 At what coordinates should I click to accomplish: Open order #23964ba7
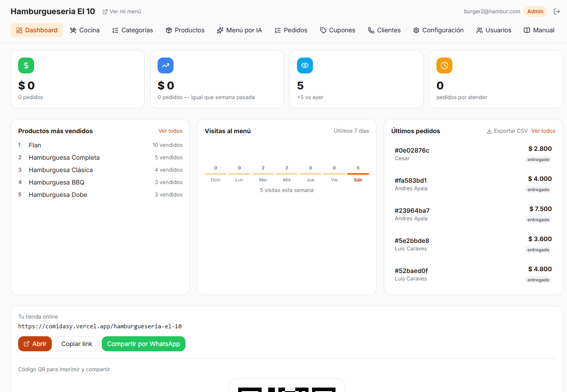[473, 214]
